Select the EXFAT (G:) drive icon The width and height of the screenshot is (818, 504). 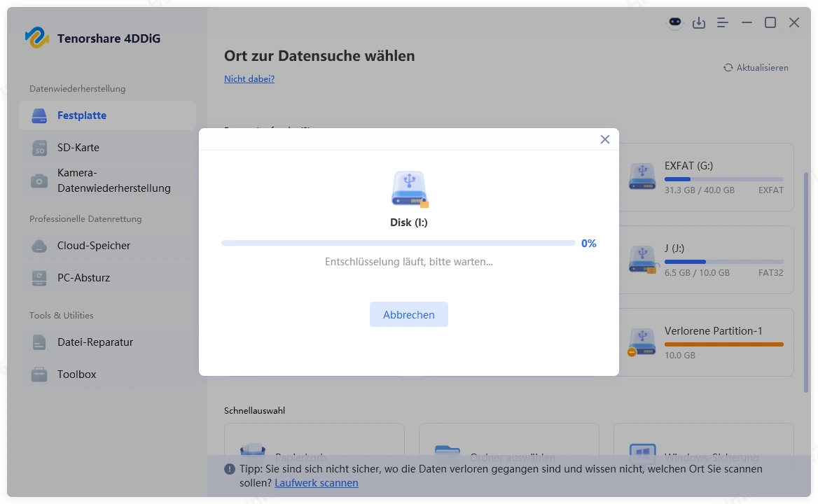[x=642, y=177]
